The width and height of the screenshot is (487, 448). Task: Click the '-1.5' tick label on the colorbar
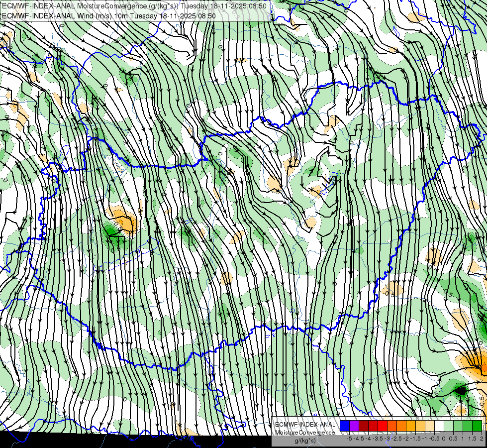pyautogui.click(x=415, y=439)
